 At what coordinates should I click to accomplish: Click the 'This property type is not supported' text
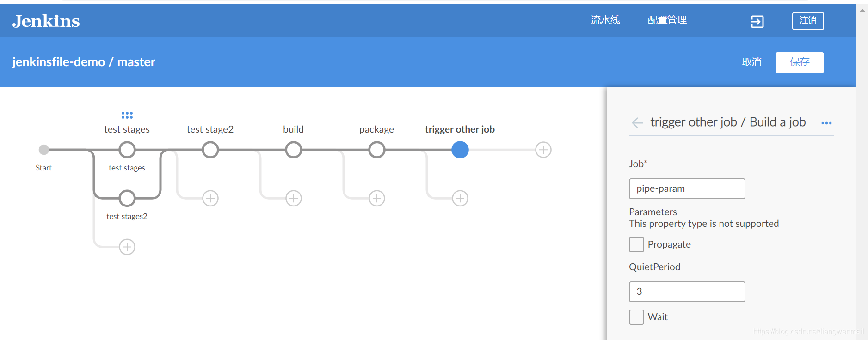click(704, 224)
